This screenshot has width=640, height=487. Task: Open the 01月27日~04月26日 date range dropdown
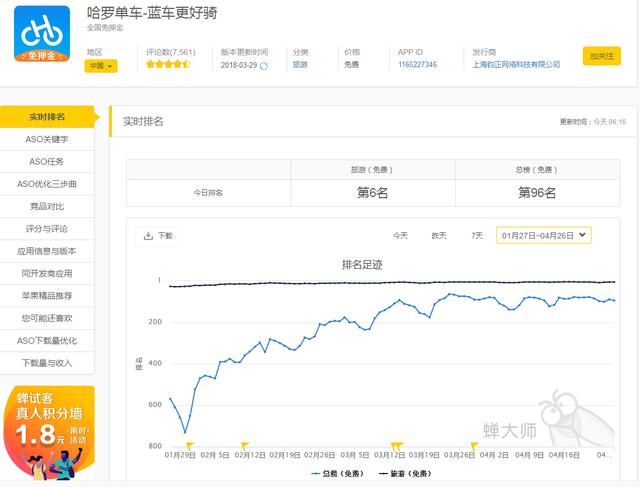point(543,235)
